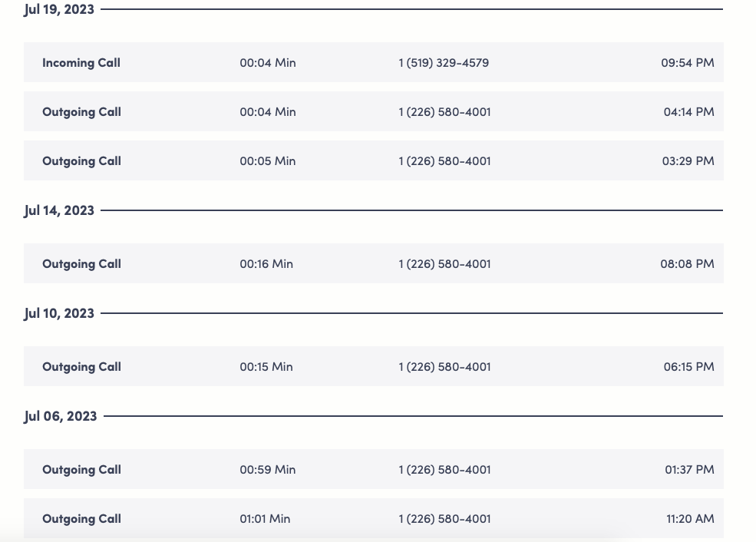Select the Incoming Call entry at 09:54 PM

pyautogui.click(x=373, y=62)
